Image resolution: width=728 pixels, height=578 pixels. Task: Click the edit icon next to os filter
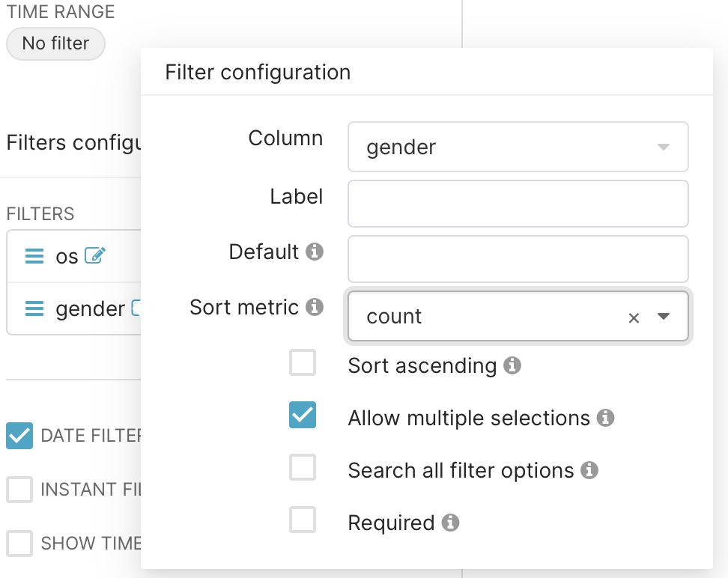point(95,256)
